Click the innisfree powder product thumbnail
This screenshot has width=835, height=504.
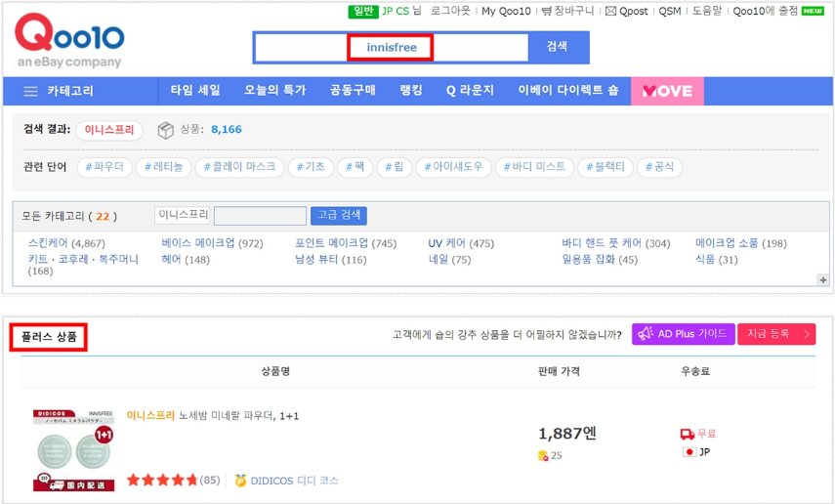point(73,450)
